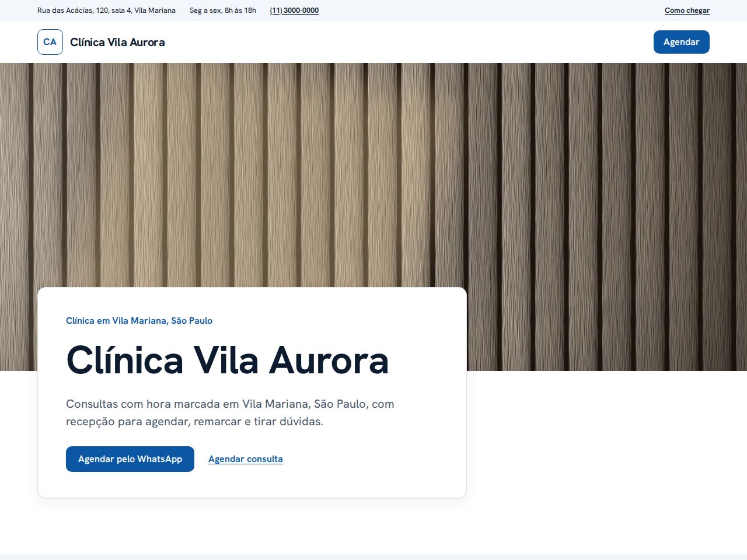Click the large Clínica Vila Aurora heading
The height and width of the screenshot is (560, 747).
tap(228, 360)
